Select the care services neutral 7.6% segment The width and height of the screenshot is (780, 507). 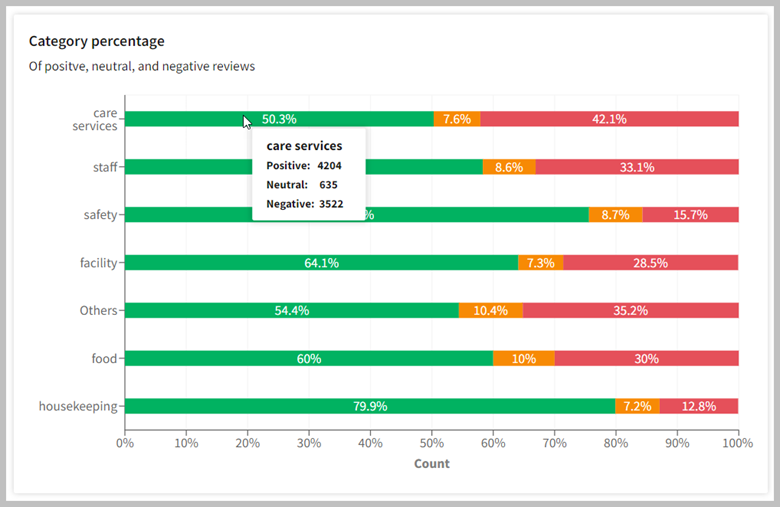(x=456, y=119)
